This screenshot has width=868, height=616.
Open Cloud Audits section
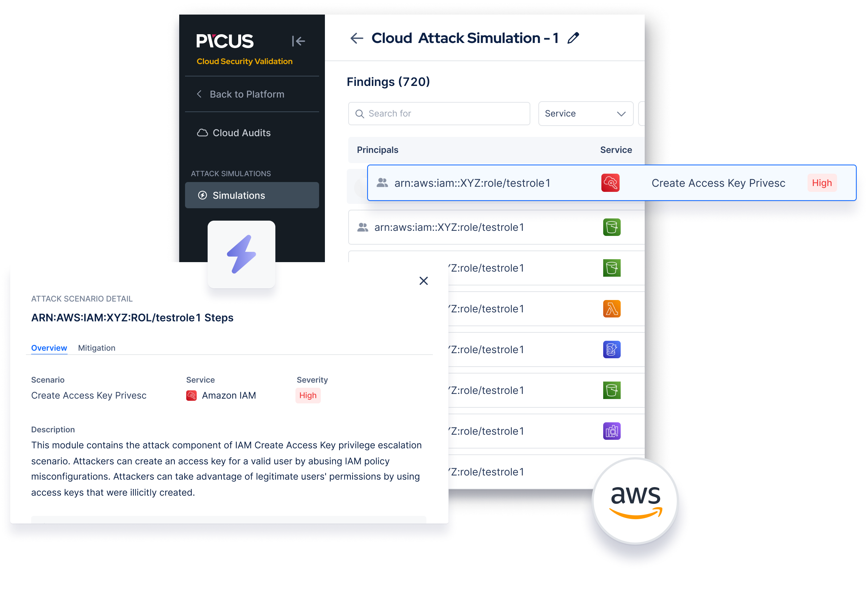241,132
